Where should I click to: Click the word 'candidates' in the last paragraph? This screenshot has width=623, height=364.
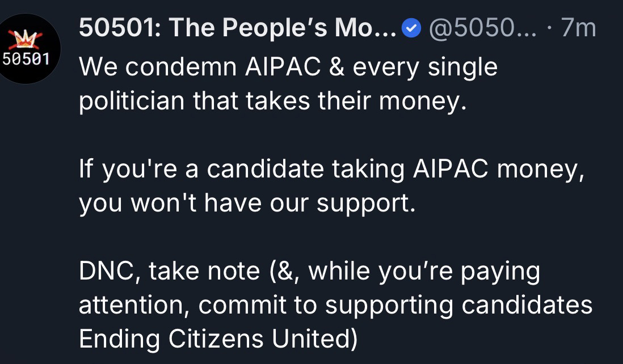coord(527,305)
